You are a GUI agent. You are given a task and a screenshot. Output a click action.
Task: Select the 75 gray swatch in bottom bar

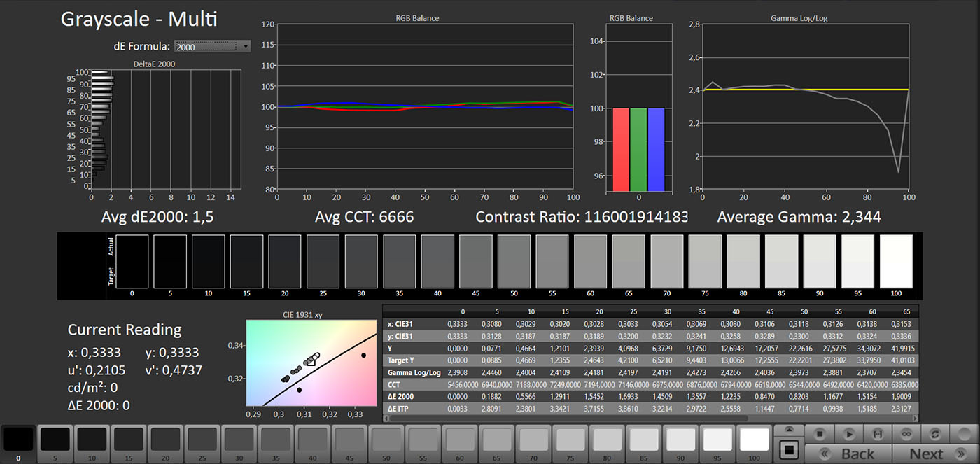[x=570, y=440]
